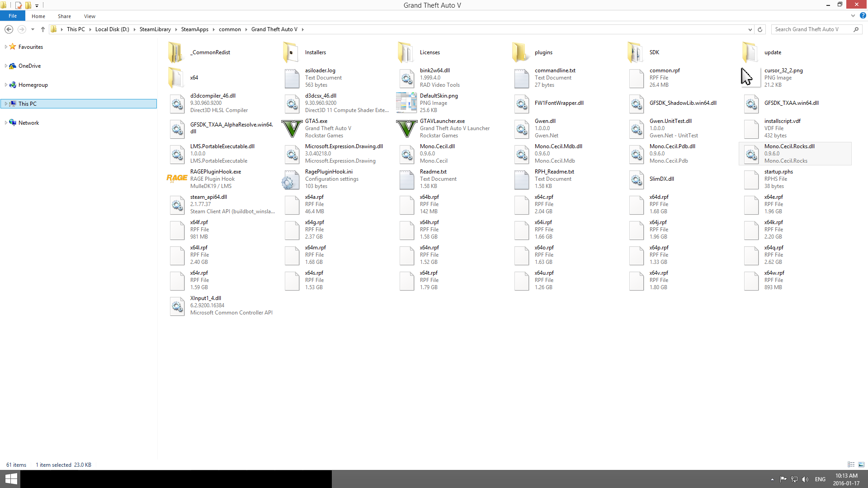Switch to details view in status bar
Screen dimensions: 868x488
(x=851, y=465)
